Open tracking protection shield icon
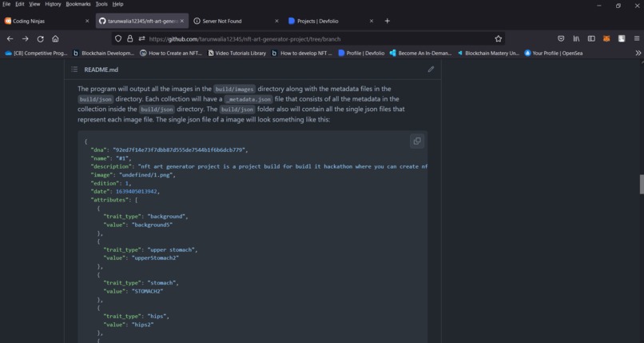The width and height of the screenshot is (644, 343). pyautogui.click(x=118, y=38)
